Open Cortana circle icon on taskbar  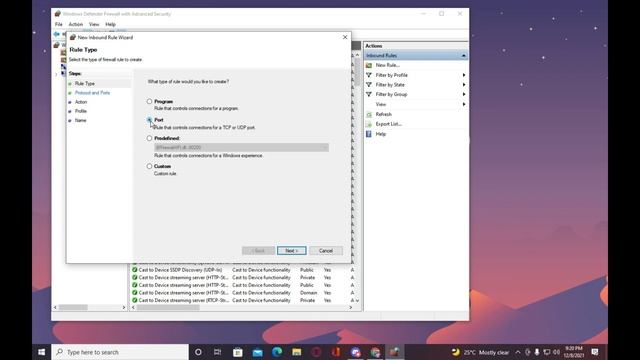pyautogui.click(x=198, y=352)
